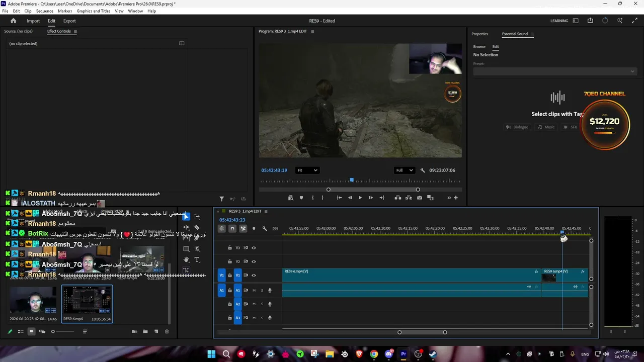The height and width of the screenshot is (362, 644).
Task: Toggle V3 track output eye
Action: click(254, 248)
